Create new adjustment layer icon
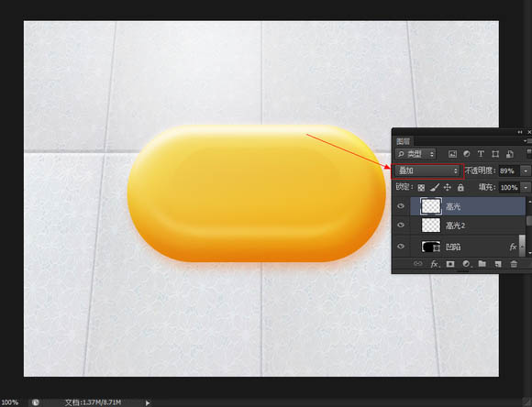The image size is (532, 407). pos(466,263)
